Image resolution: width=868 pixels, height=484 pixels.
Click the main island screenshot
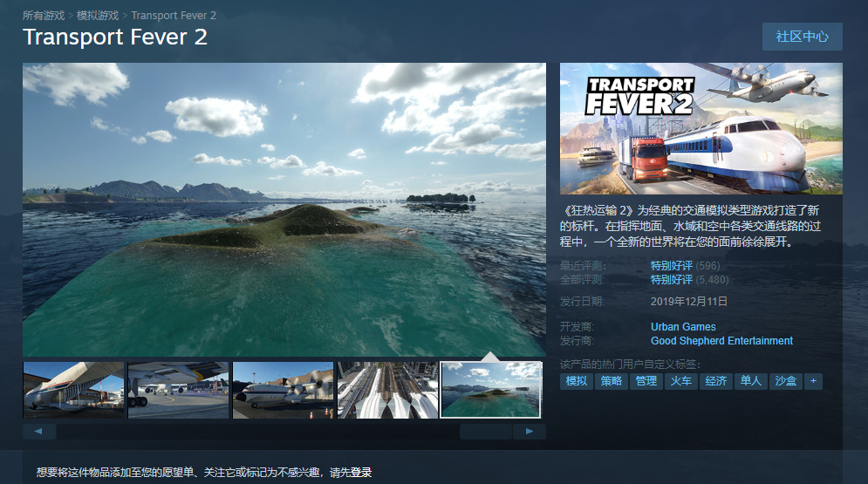point(284,209)
